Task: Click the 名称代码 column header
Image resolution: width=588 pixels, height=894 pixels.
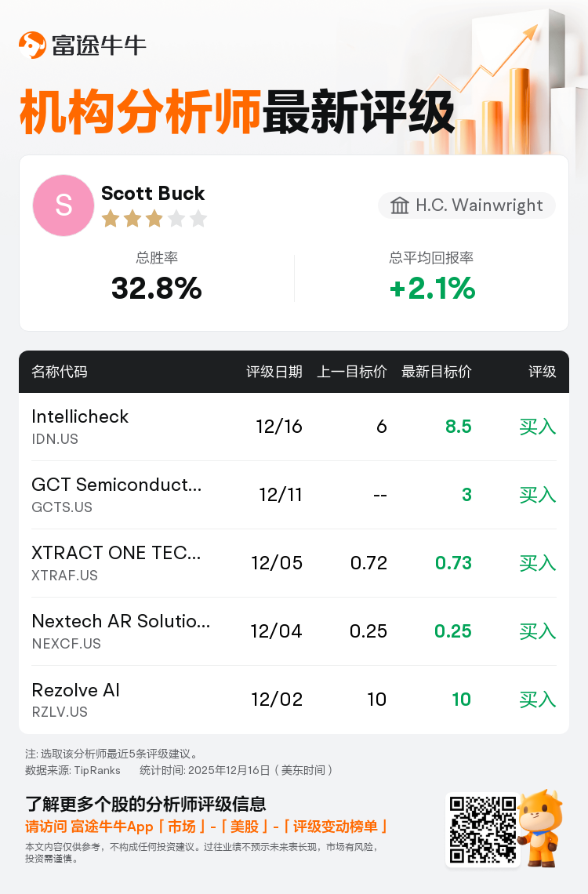Action: (x=60, y=372)
